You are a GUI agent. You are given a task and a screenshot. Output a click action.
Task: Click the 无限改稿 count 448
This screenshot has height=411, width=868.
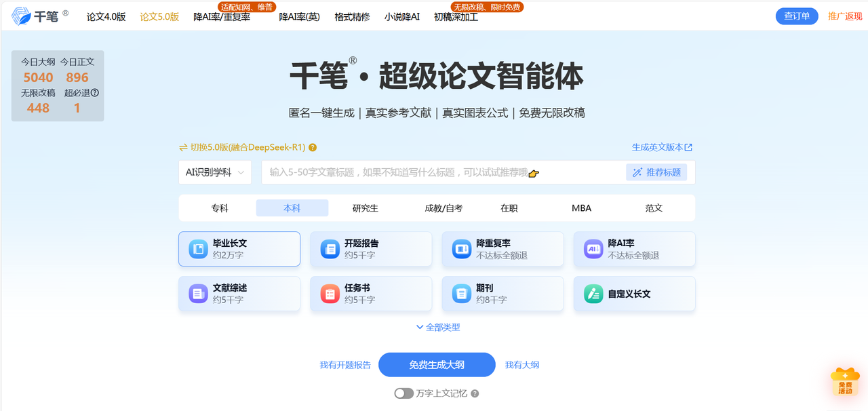point(38,109)
